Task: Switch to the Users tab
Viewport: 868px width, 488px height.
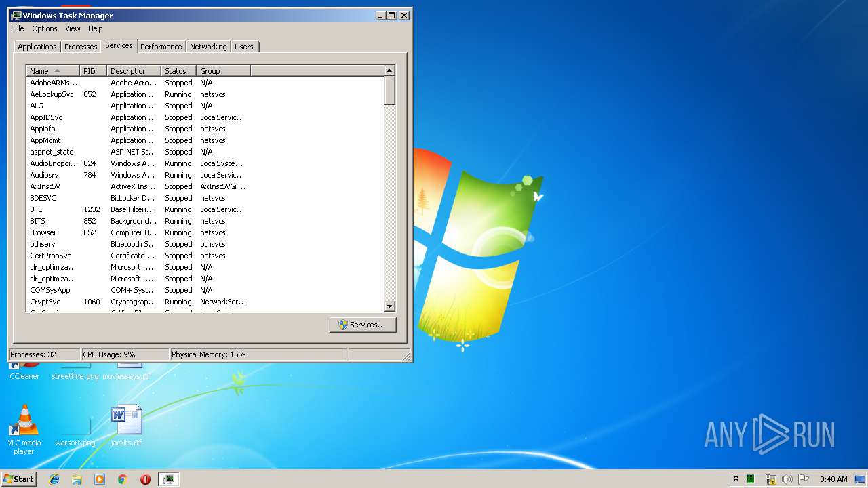Action: (244, 47)
